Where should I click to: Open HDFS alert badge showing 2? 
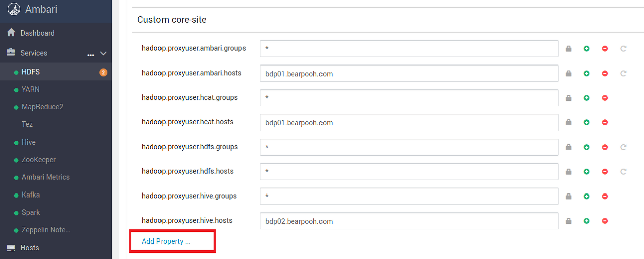coord(103,72)
